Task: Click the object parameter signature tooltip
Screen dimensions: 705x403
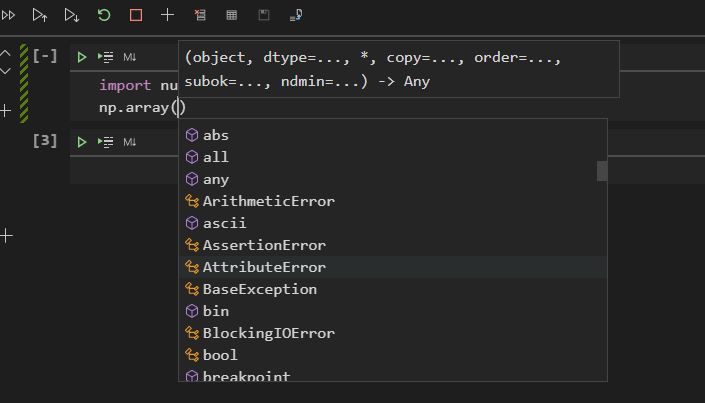Action: pos(399,69)
